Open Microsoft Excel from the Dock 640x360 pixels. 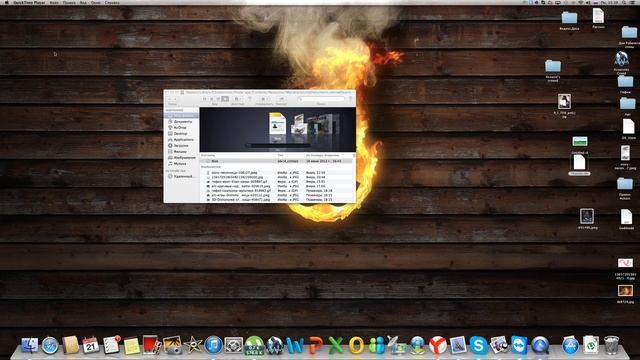tap(336, 345)
